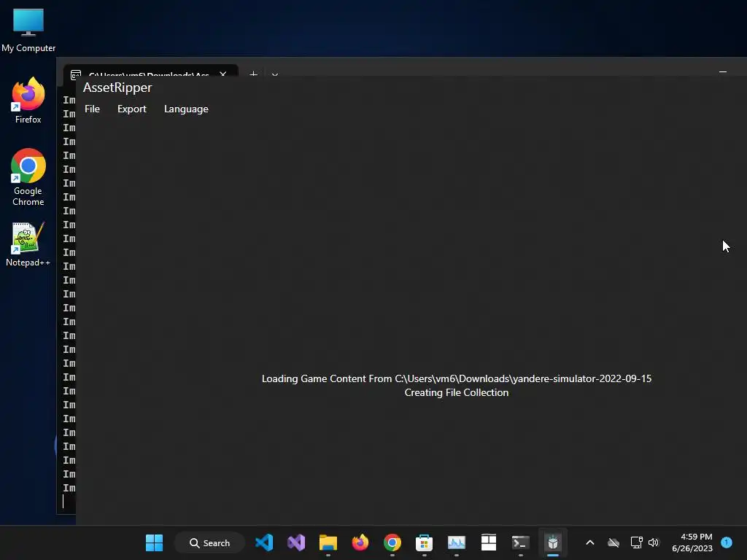This screenshot has width=747, height=560.
Task: Launch Visual Studio Code from taskbar
Action: point(264,542)
